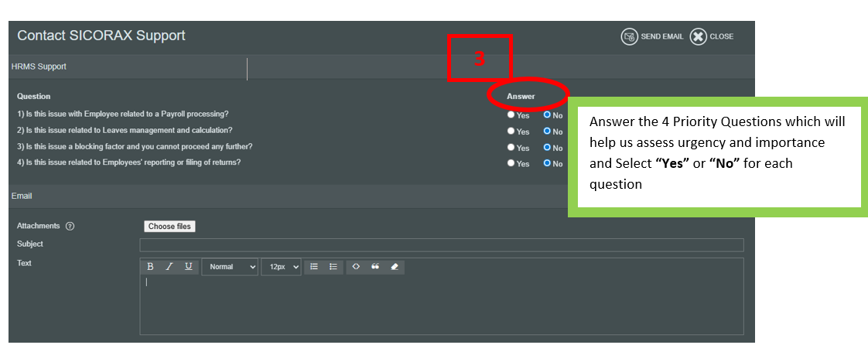Click inside the email Text body area
The image size is (868, 345).
(x=442, y=305)
